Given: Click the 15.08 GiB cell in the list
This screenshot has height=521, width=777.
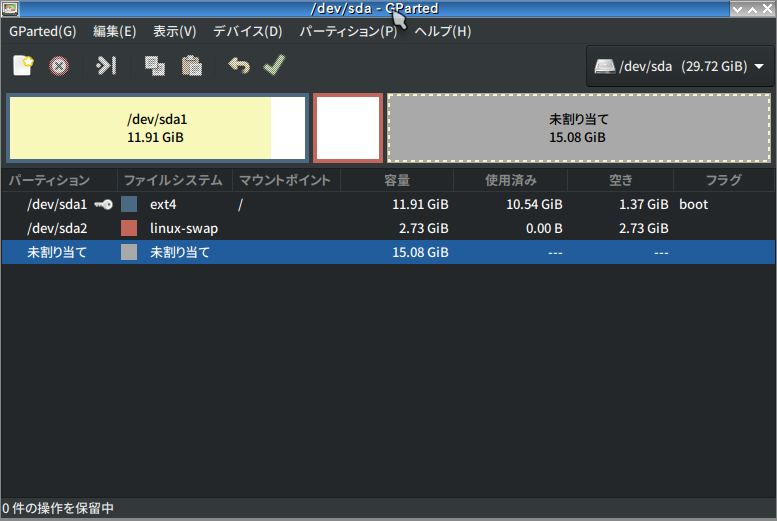Looking at the screenshot, I should pos(420,252).
